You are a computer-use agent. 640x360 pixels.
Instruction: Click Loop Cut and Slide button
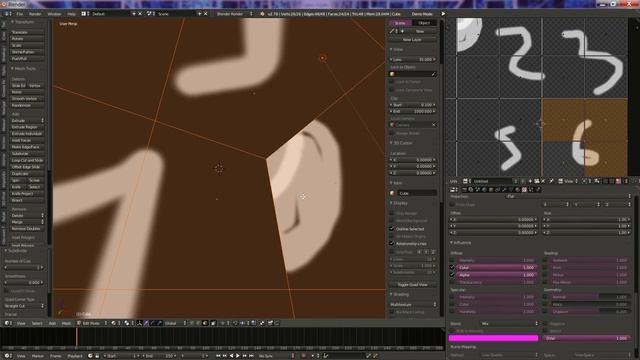pyautogui.click(x=27, y=160)
